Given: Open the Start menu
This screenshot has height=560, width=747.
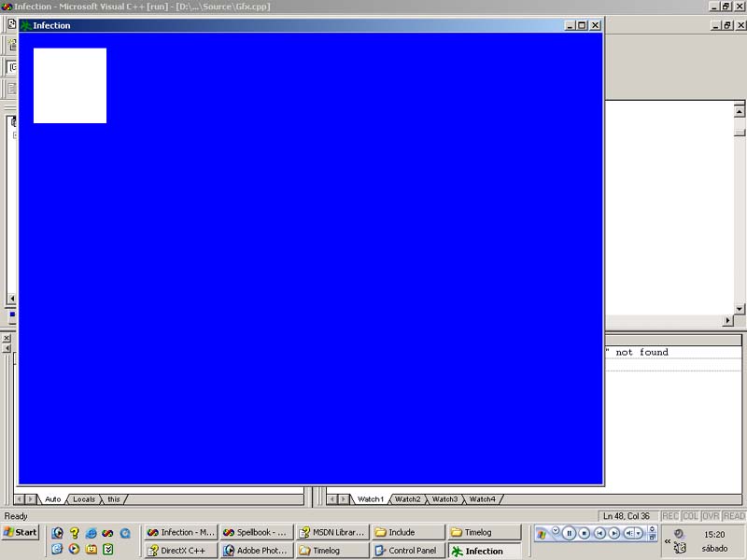Looking at the screenshot, I should [20, 532].
